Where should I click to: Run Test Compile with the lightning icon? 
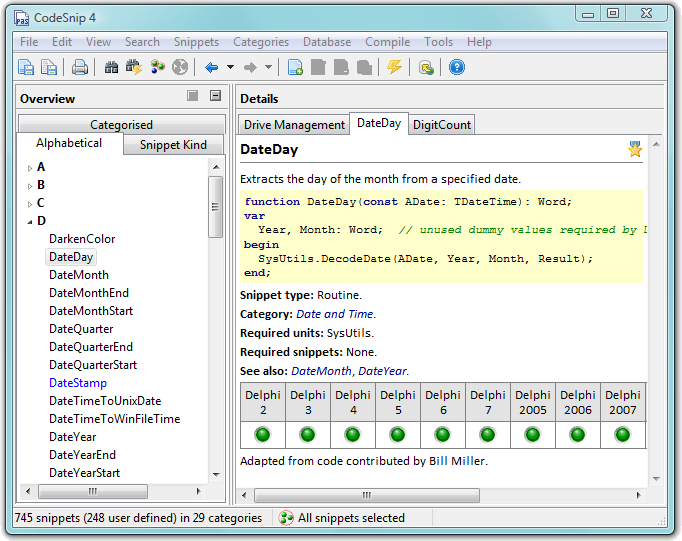(394, 68)
